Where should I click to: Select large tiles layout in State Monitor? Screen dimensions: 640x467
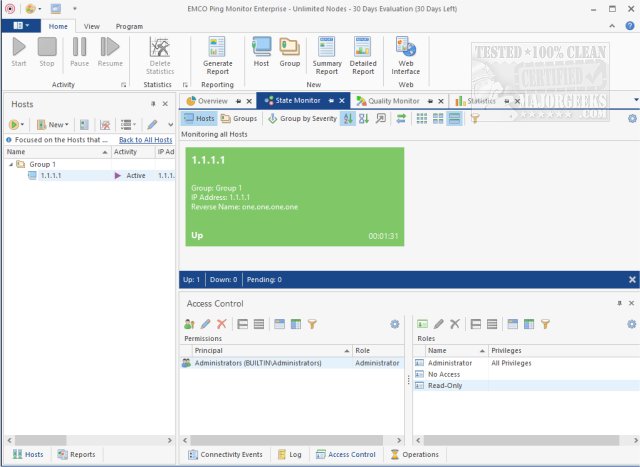point(454,118)
